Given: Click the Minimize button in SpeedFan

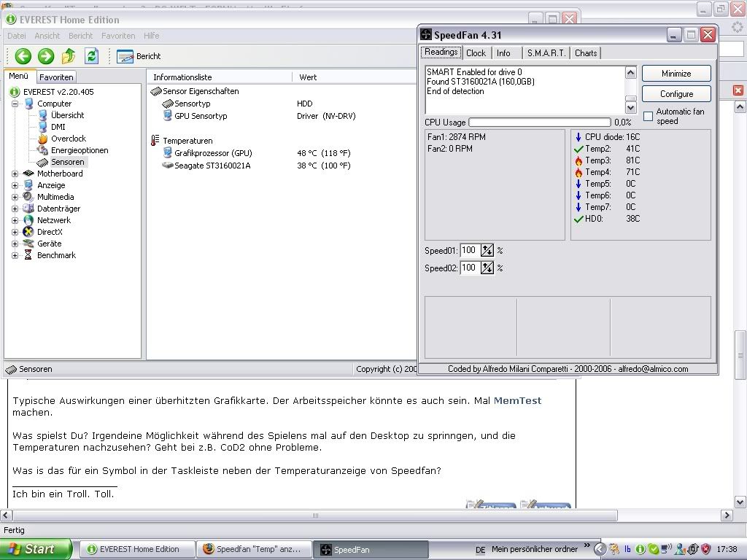Looking at the screenshot, I should pyautogui.click(x=676, y=74).
